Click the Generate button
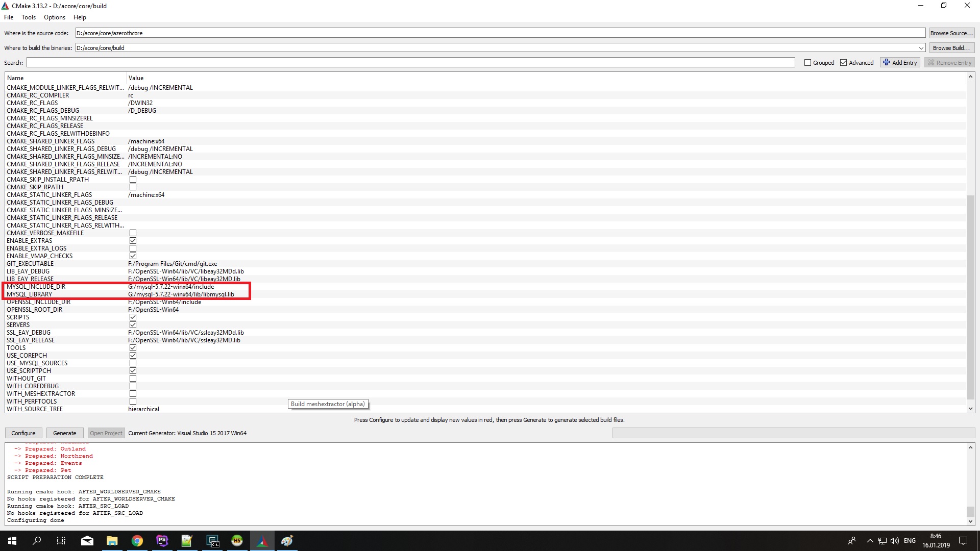 (65, 433)
